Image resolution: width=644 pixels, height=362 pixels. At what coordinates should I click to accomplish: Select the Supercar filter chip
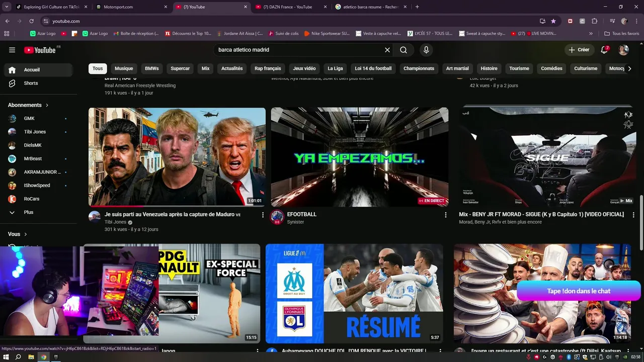click(x=180, y=68)
